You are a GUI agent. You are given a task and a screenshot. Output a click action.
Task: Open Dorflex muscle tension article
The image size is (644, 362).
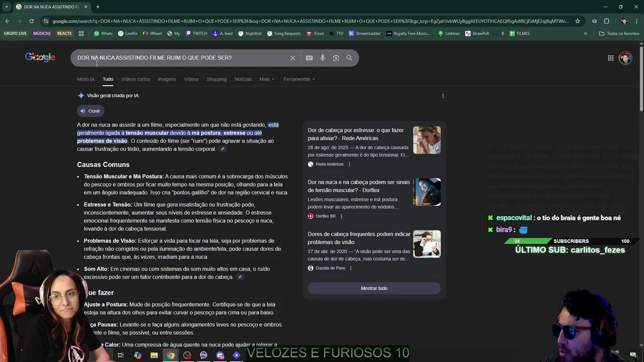click(359, 186)
